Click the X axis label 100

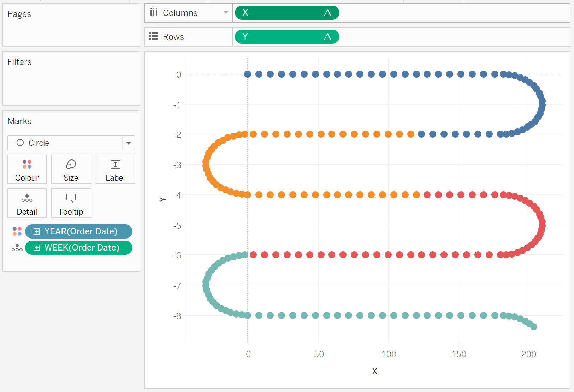389,354
